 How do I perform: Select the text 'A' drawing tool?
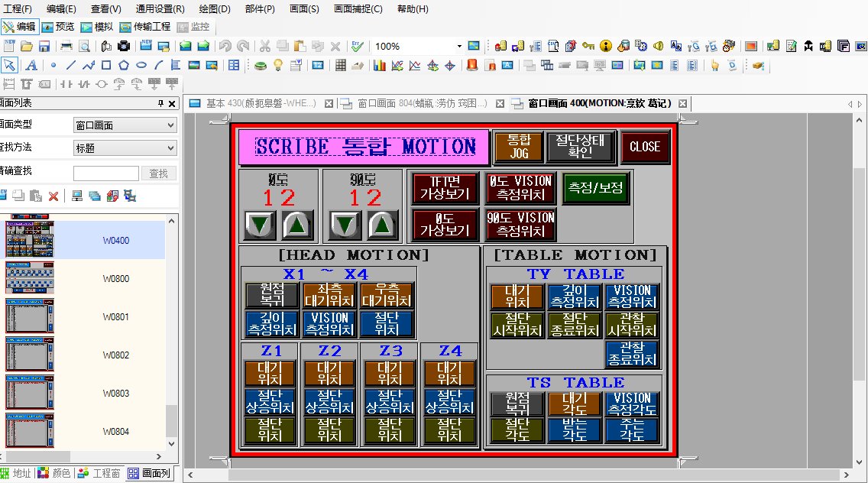pyautogui.click(x=31, y=65)
